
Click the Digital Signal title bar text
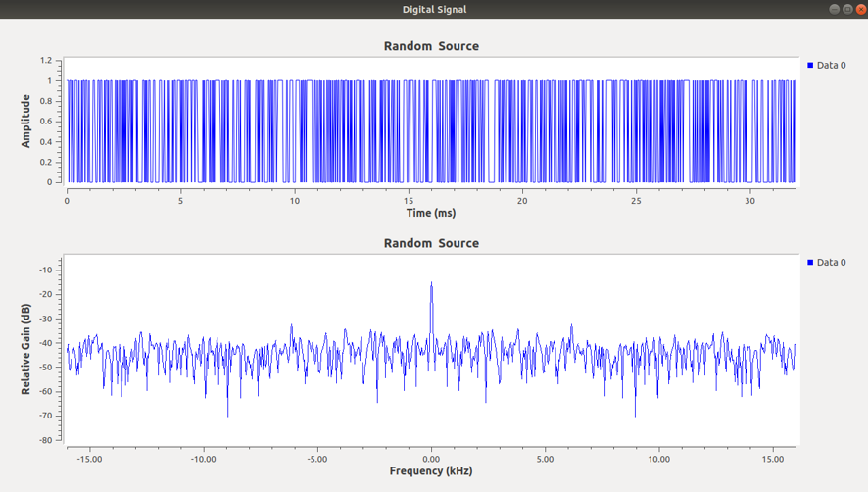click(x=434, y=10)
